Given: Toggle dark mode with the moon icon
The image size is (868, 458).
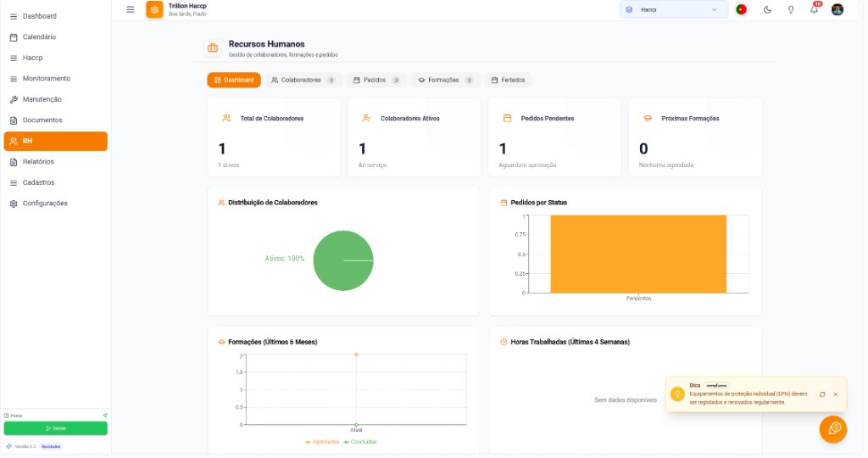Looking at the screenshot, I should tap(767, 9).
